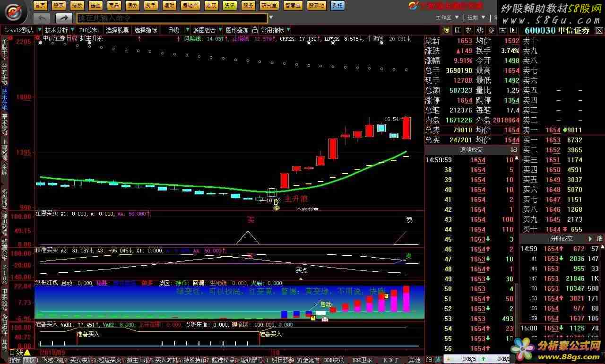This screenshot has height=364, width=605.
Task: Open the 股票 toolbar button
Action: pyautogui.click(x=59, y=6)
